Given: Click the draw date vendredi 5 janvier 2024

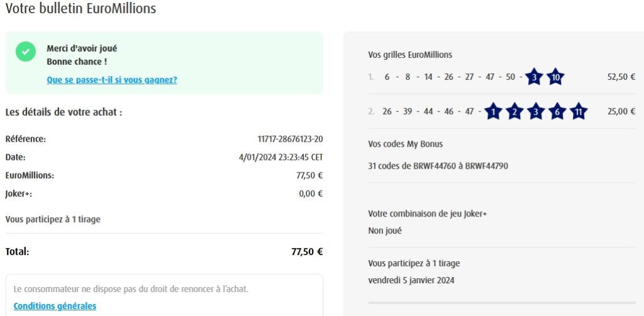Looking at the screenshot, I should coord(411,280).
